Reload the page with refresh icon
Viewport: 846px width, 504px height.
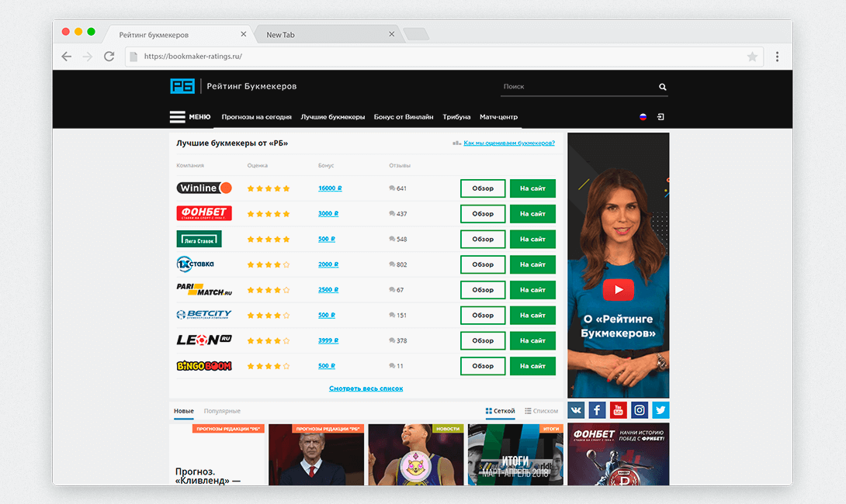point(109,57)
